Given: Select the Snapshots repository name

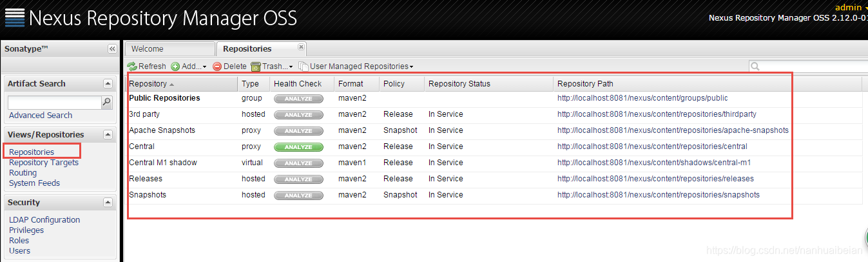Looking at the screenshot, I should [x=148, y=196].
